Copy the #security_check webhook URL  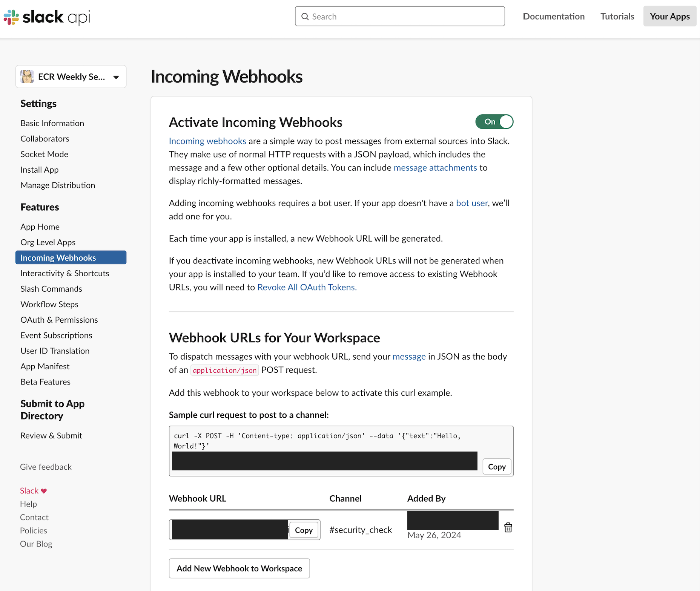(x=304, y=530)
